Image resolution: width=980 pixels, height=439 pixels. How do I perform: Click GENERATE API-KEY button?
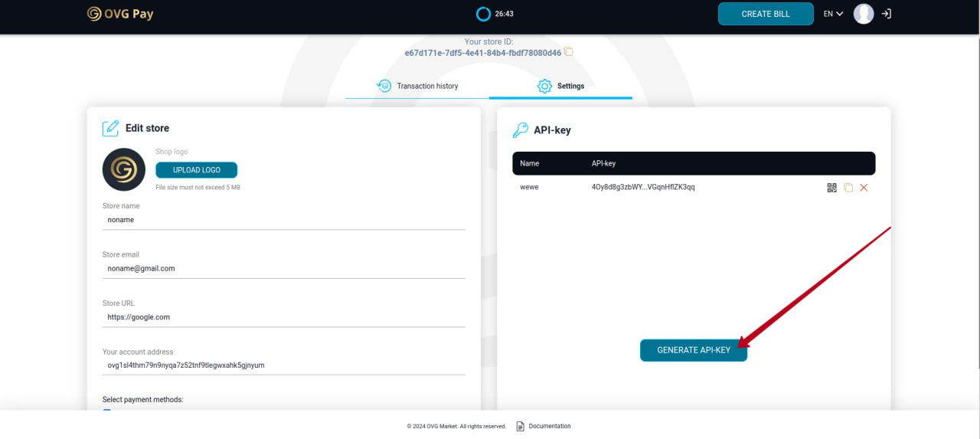[694, 350]
